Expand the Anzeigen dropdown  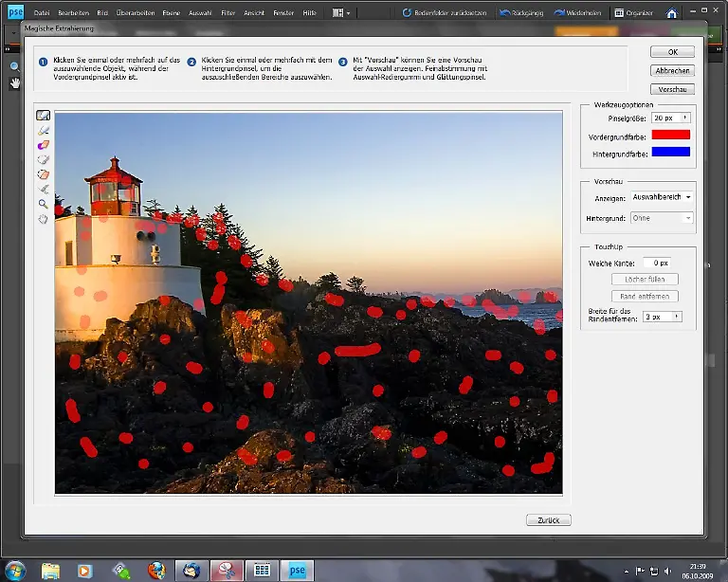point(687,197)
